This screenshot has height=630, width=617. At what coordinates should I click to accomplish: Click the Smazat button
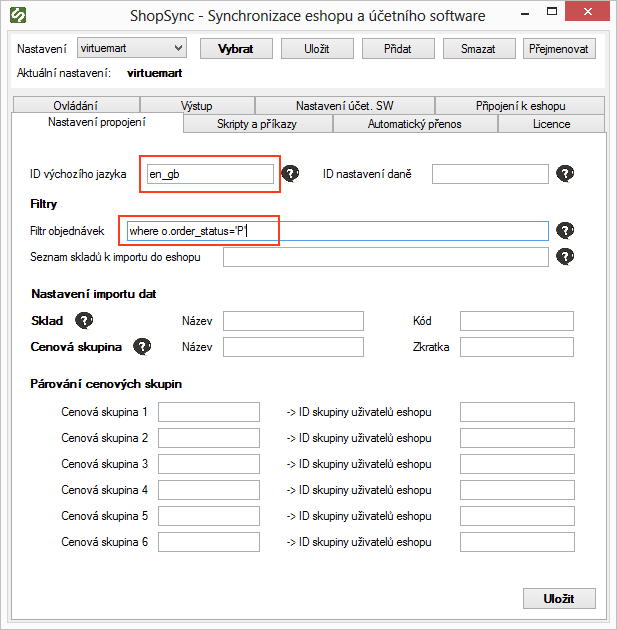click(x=479, y=49)
